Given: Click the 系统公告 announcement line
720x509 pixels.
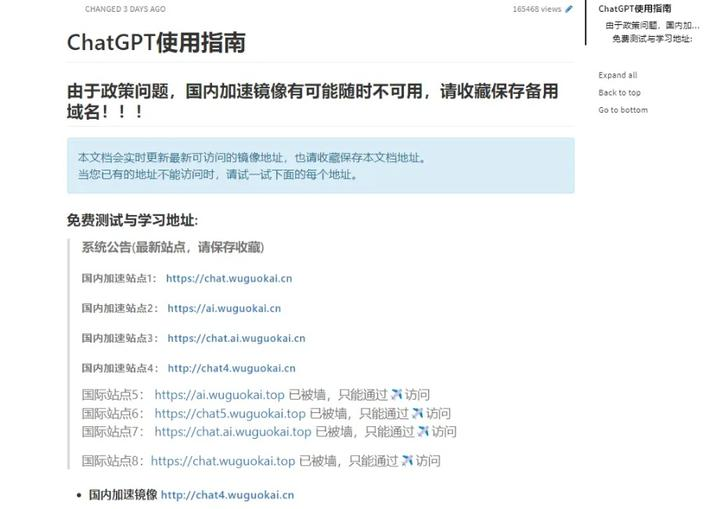Looking at the screenshot, I should pyautogui.click(x=173, y=247).
